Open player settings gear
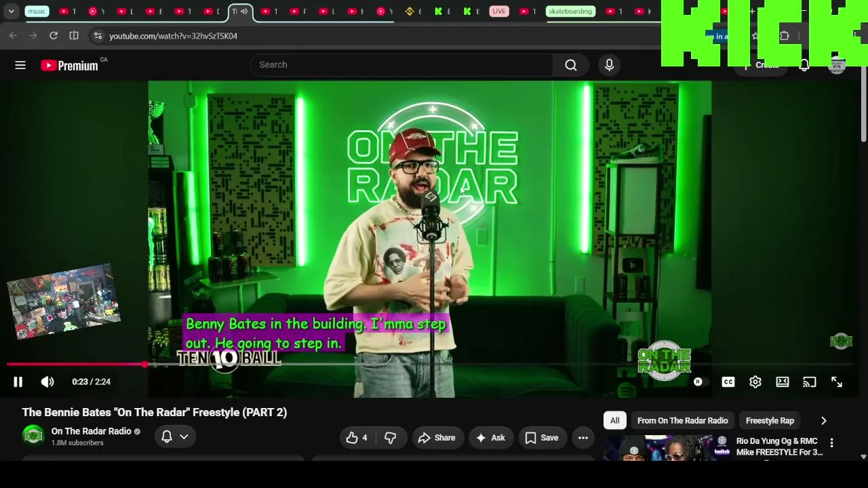Image resolution: width=868 pixels, height=488 pixels. [x=755, y=382]
